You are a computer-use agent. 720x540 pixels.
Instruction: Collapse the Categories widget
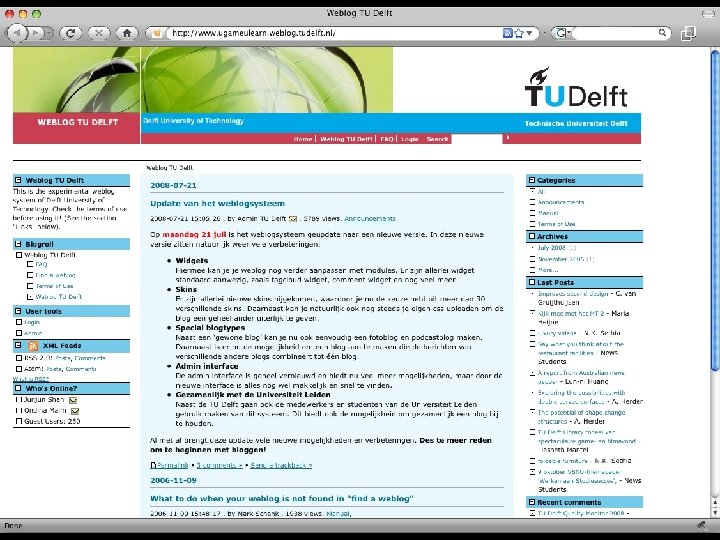pyautogui.click(x=532, y=180)
